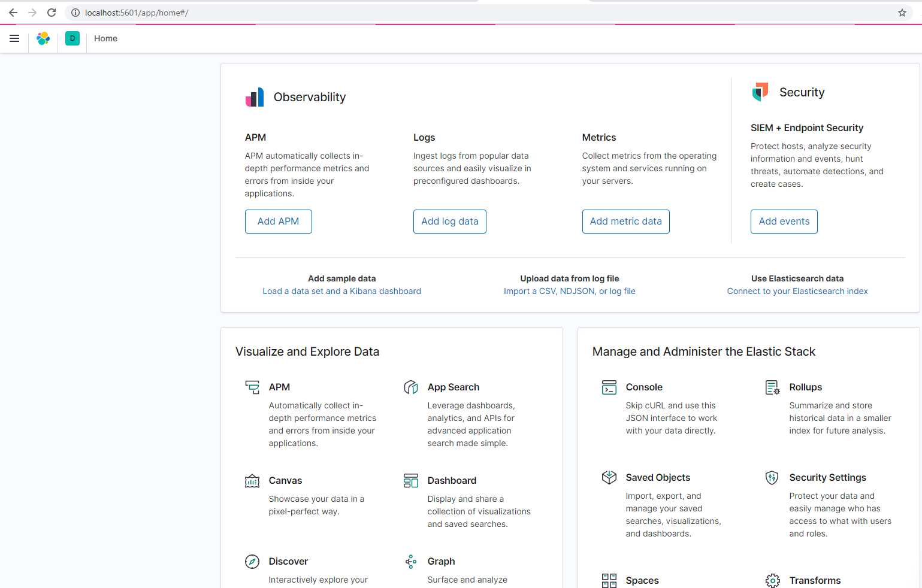View site information icon in address bar
Screen dimensions: 922x588
pos(75,13)
